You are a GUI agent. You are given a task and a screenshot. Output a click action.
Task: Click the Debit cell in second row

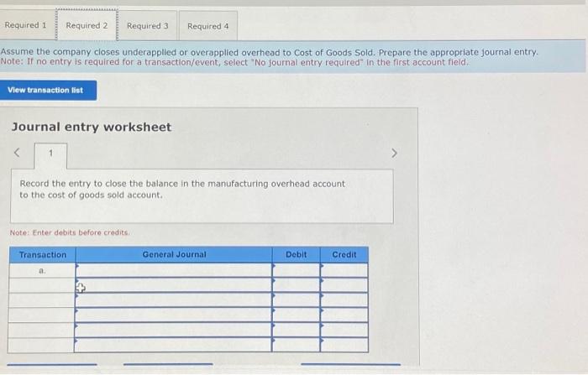click(297, 285)
